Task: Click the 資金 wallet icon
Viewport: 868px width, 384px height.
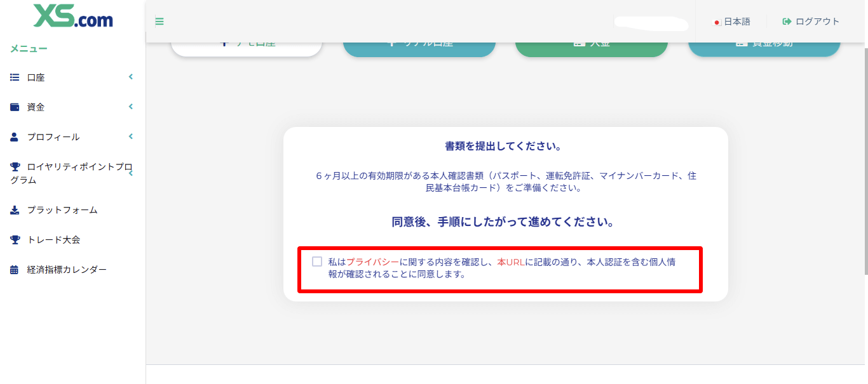Action: [14, 107]
